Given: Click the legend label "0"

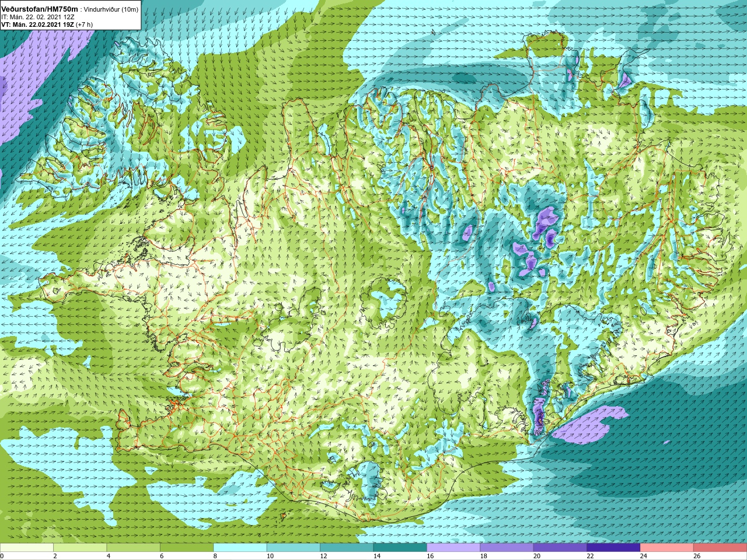Looking at the screenshot, I should [2, 556].
